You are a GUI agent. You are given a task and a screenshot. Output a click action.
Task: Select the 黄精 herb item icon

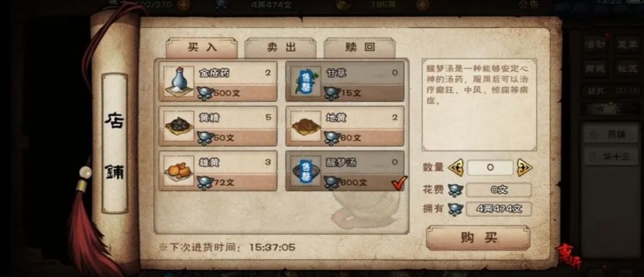178,126
